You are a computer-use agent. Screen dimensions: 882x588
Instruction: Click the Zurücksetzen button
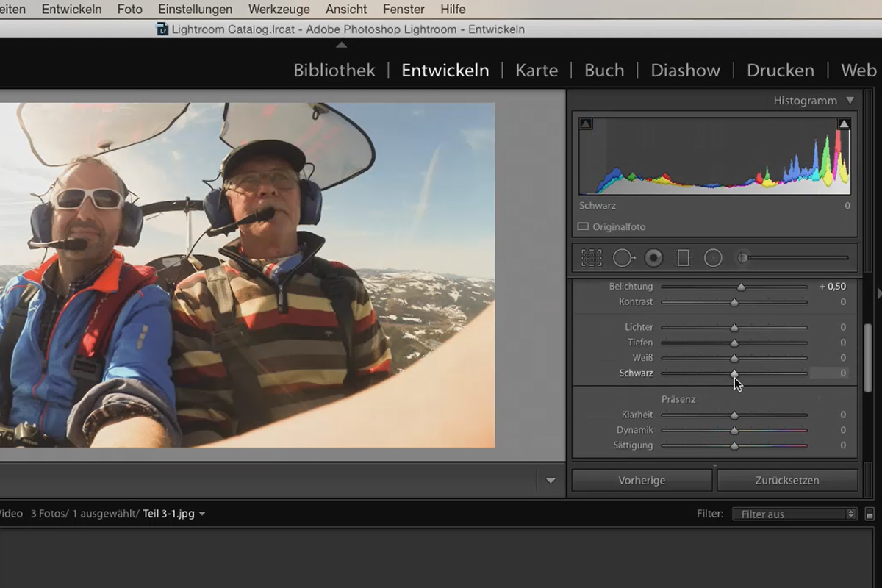(x=786, y=481)
